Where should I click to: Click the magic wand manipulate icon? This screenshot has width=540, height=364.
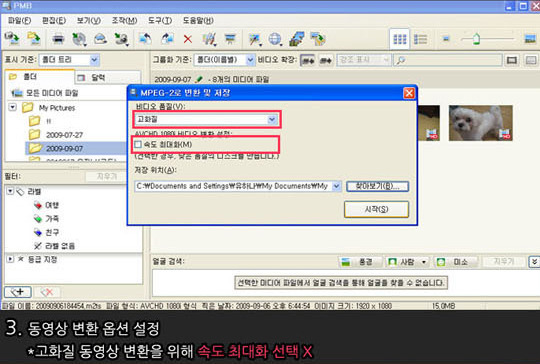pos(254,39)
